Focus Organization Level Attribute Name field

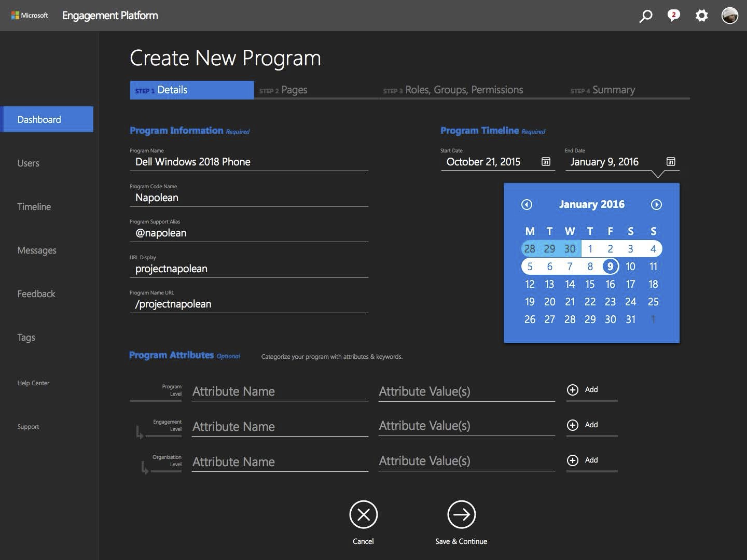coord(280,462)
